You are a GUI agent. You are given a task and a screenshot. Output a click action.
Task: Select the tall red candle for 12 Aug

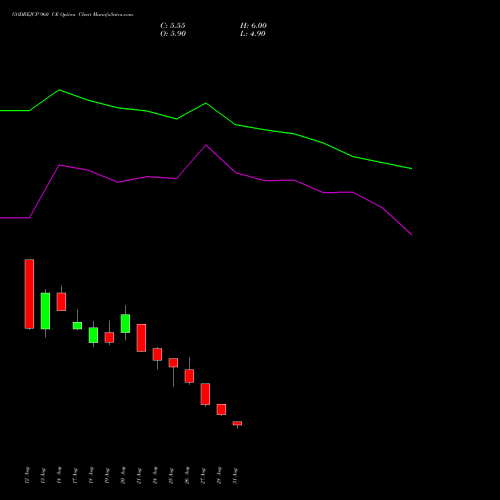click(x=29, y=294)
